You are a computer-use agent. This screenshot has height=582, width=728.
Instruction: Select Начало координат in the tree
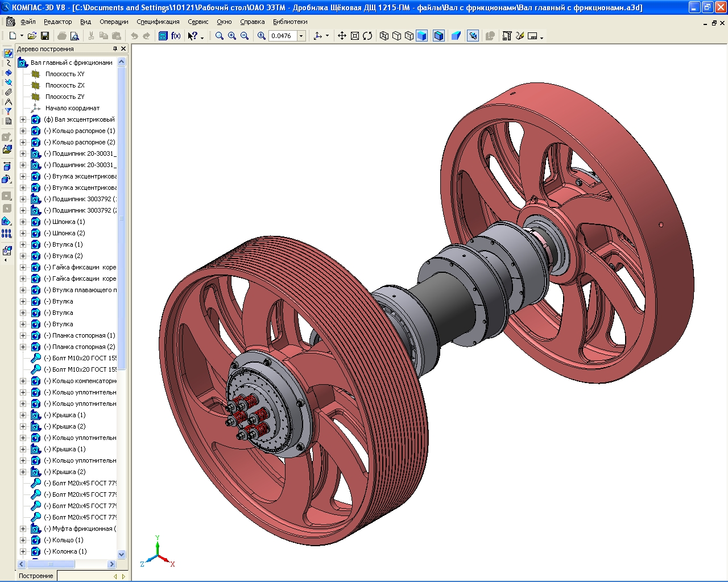pyautogui.click(x=72, y=108)
